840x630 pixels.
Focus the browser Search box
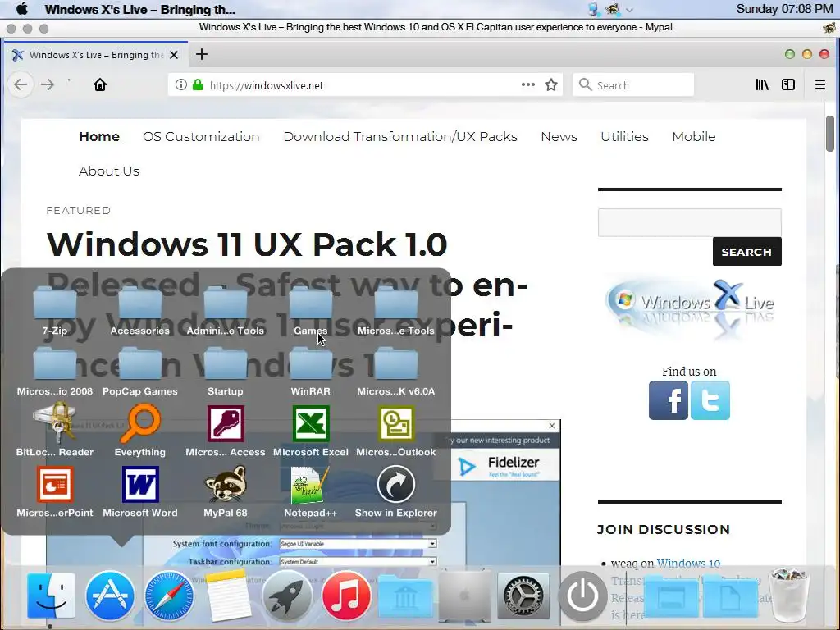click(x=633, y=85)
